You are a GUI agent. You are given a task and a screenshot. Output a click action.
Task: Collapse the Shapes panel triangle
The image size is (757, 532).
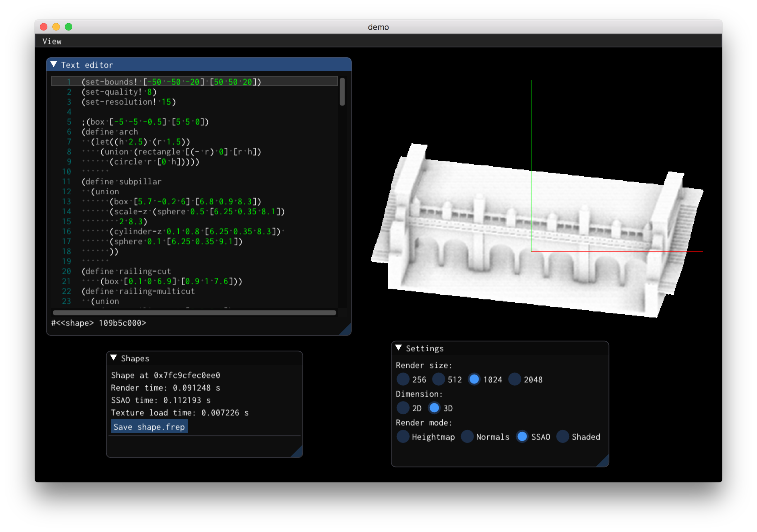[x=114, y=358]
